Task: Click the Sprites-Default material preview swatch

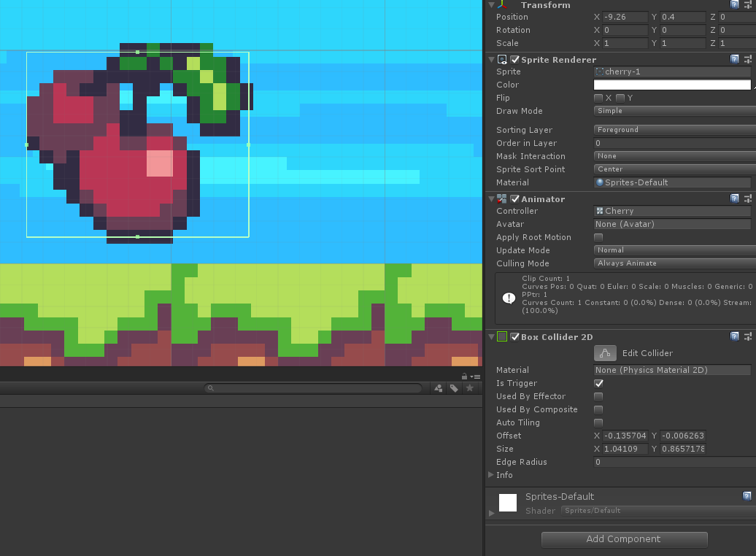Action: [x=508, y=503]
